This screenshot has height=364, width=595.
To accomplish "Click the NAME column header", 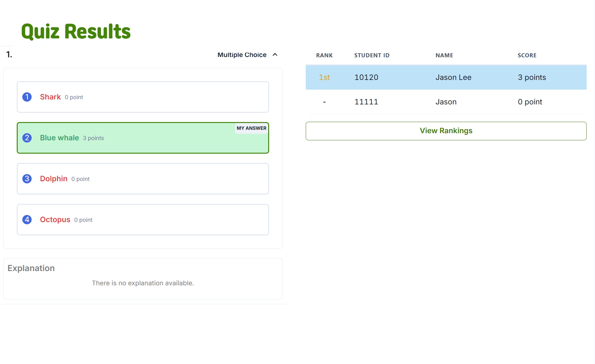I will (x=444, y=55).
